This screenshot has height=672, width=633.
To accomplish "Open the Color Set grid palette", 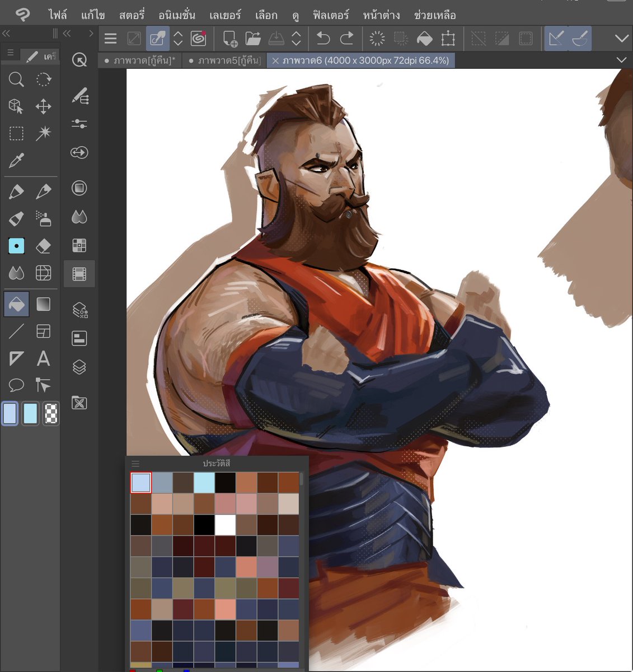I will tap(79, 245).
